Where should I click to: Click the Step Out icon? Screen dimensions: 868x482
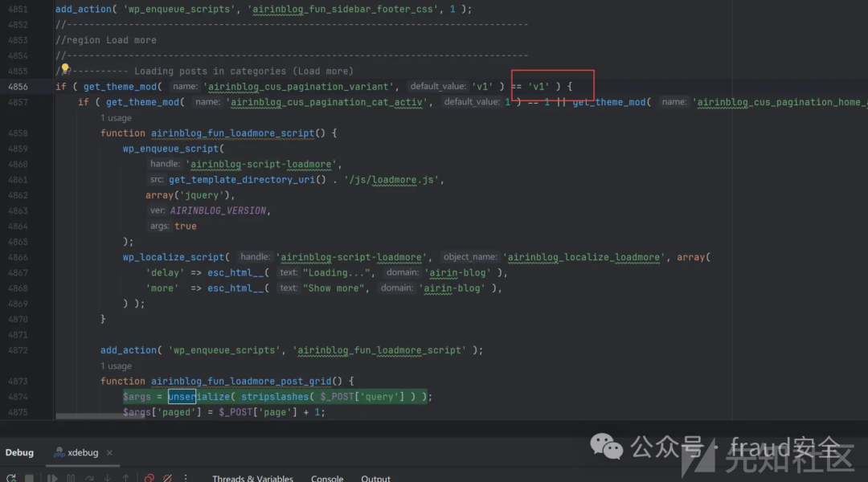[125, 478]
